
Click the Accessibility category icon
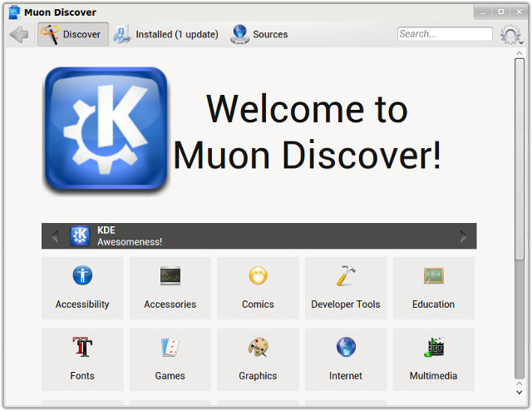(x=82, y=275)
